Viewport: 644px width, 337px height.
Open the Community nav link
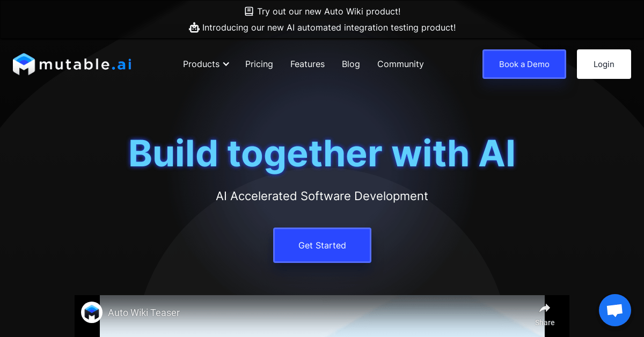(x=400, y=64)
